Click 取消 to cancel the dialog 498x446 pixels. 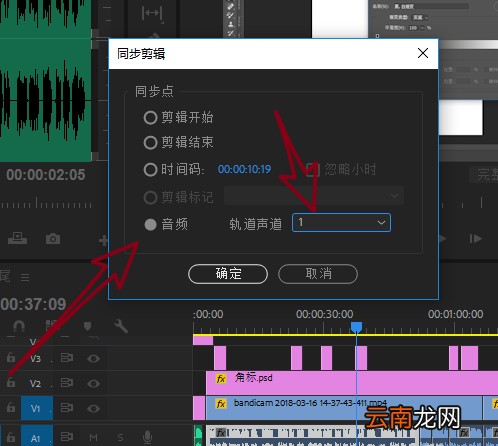pyautogui.click(x=318, y=274)
